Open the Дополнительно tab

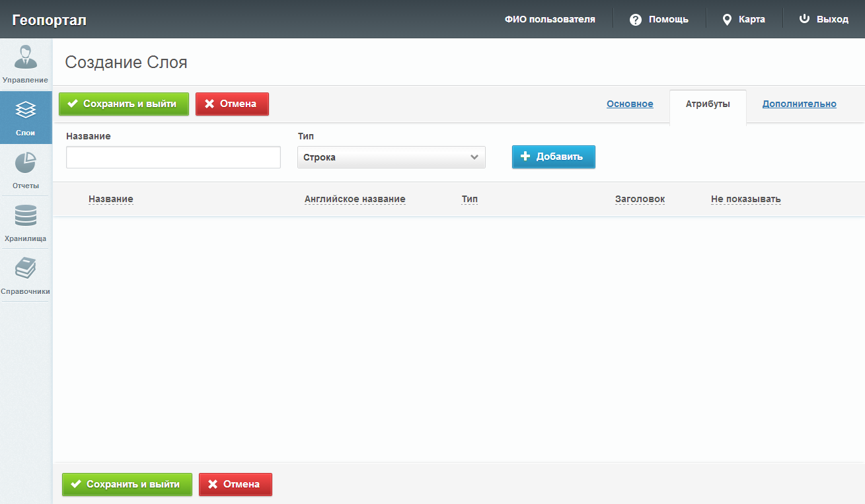[799, 104]
